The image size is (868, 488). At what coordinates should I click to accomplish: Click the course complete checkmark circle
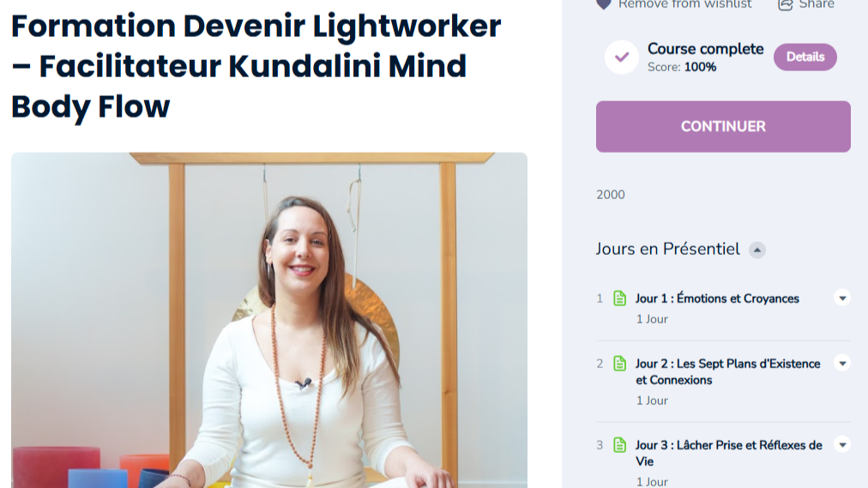tap(622, 57)
